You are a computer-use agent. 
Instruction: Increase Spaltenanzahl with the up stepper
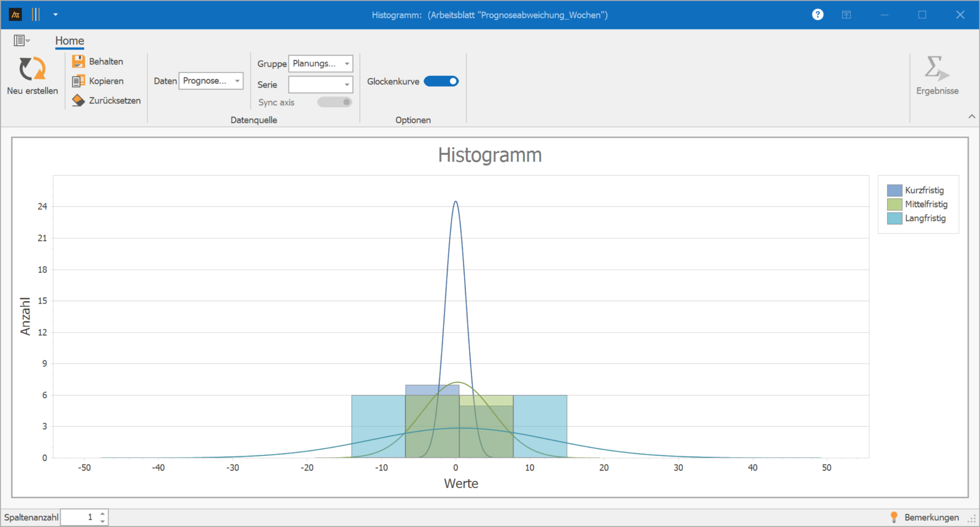coord(102,514)
